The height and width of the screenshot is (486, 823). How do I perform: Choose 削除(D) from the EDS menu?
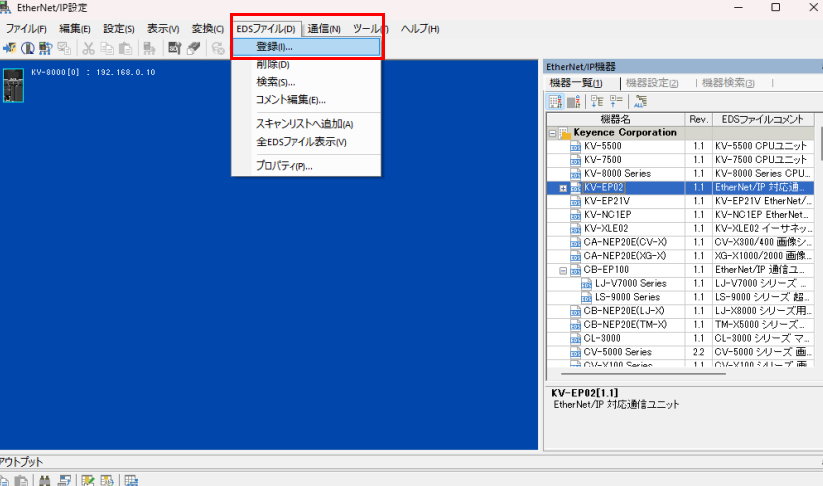point(306,65)
